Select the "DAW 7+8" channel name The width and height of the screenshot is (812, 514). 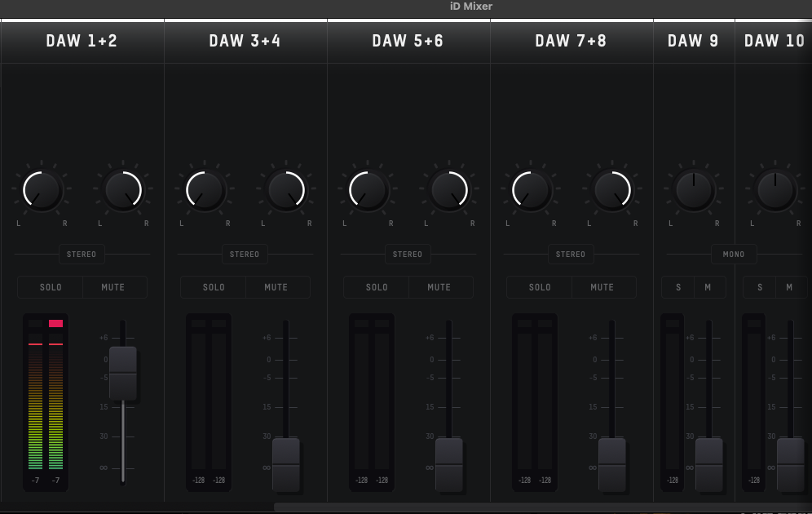571,41
